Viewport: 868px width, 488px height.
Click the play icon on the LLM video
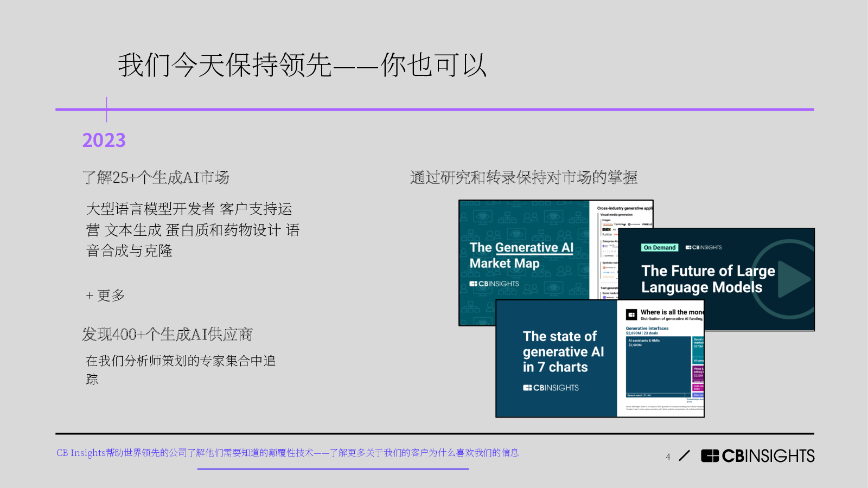coord(793,279)
